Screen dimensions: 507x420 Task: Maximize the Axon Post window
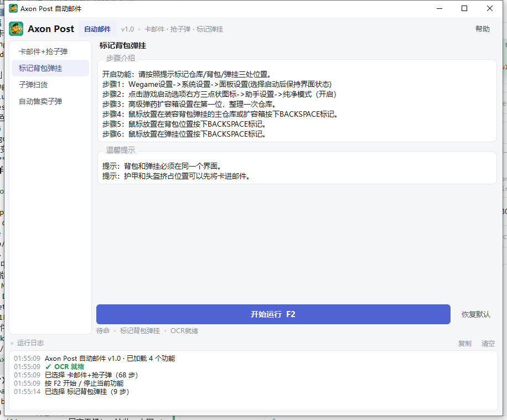pyautogui.click(x=464, y=8)
